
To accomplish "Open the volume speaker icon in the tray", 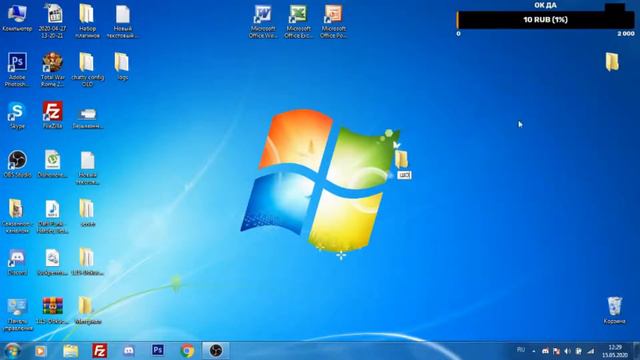I will pos(568,351).
